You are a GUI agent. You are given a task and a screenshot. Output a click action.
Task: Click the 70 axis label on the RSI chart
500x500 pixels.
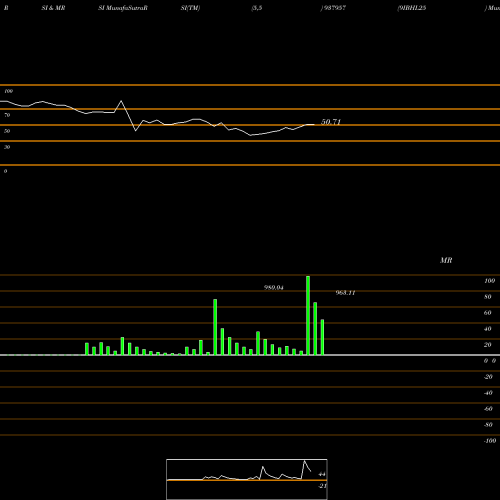[7, 115]
